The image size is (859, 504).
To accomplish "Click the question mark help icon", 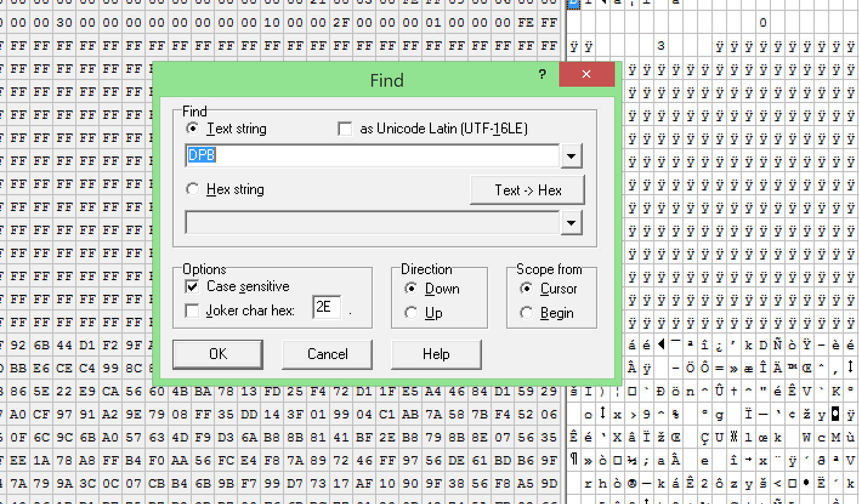I will pos(542,74).
